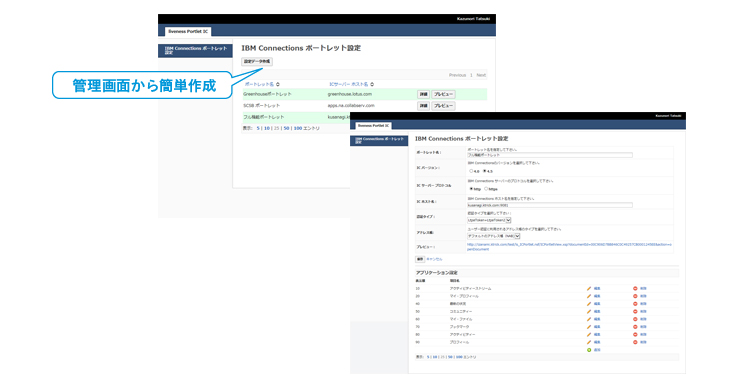This screenshot has width=751, height=391.
Task: Click red delete icon for アクティビティーストリーム row
Action: pyautogui.click(x=635, y=288)
